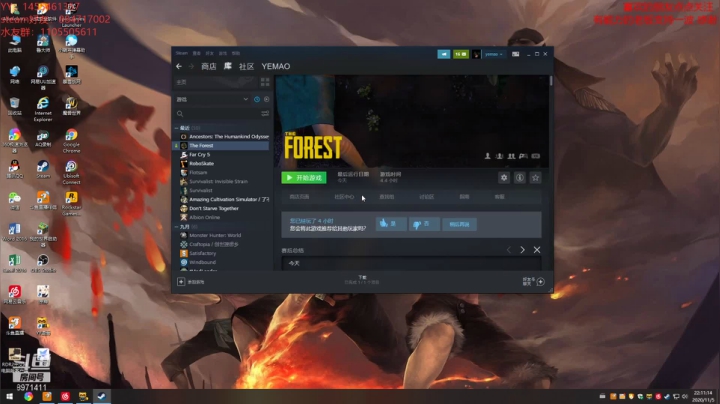720x404 pixels.
Task: Click the favorite star icon
Action: tap(535, 178)
